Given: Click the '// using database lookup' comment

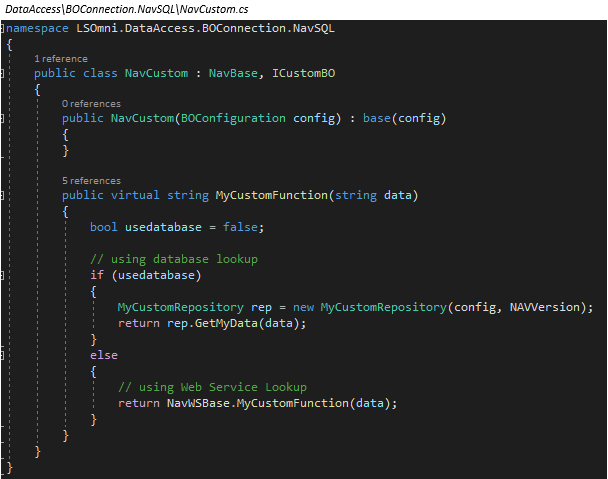Looking at the screenshot, I should coord(174,259).
